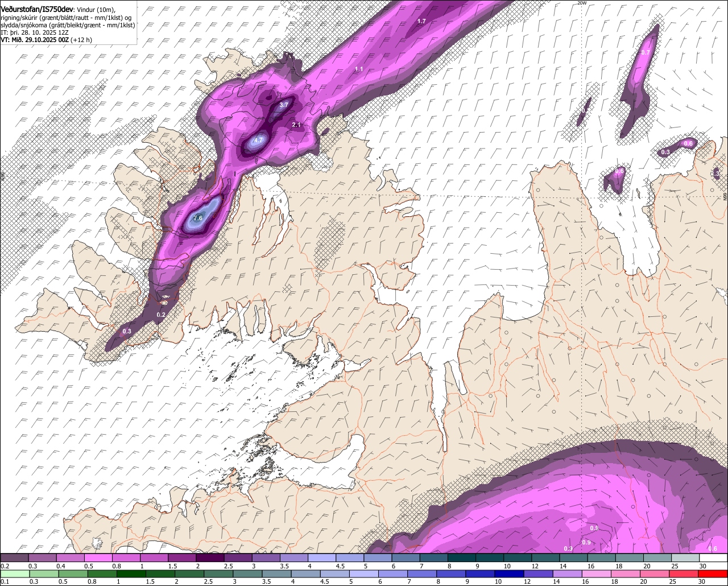Click the 1.7 value on the snow band
728x586 pixels.
pyautogui.click(x=421, y=21)
